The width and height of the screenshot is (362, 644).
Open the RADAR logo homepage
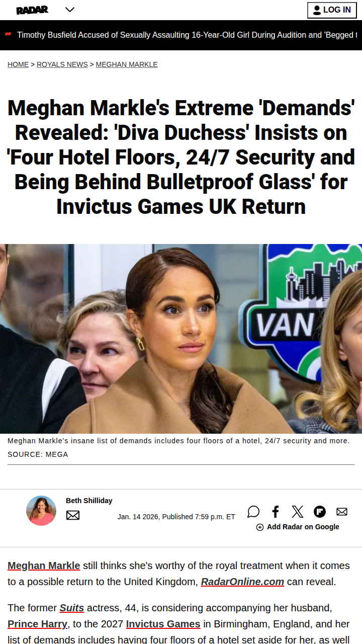(32, 10)
